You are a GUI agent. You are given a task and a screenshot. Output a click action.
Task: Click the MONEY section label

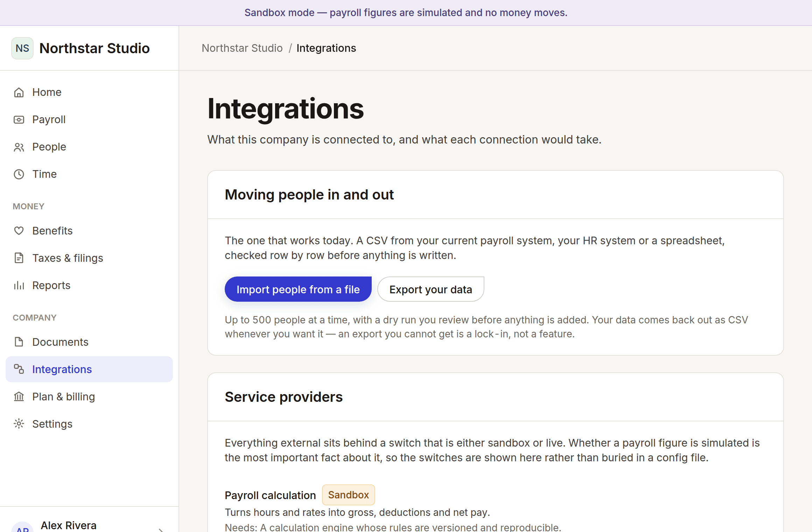29,206
